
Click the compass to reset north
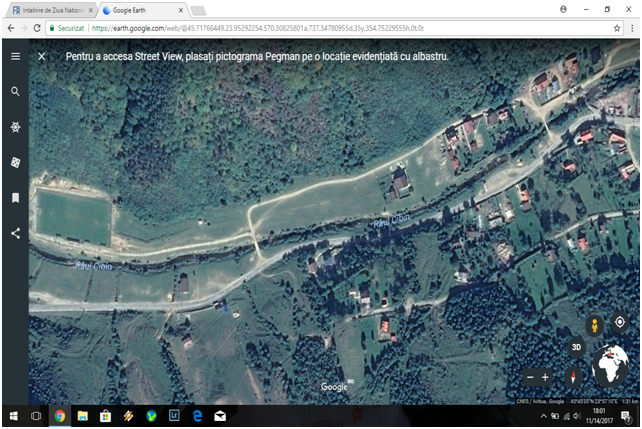pos(573,377)
